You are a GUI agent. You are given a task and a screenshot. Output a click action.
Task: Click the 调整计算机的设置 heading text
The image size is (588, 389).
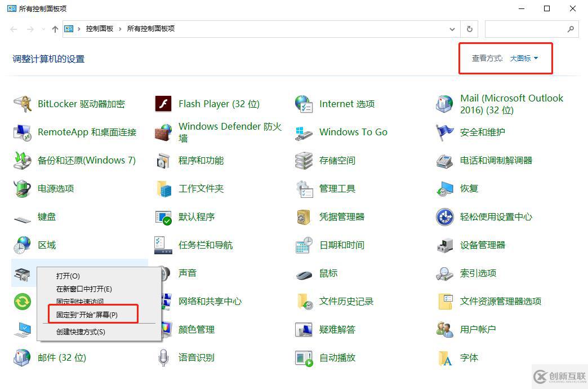(x=48, y=59)
